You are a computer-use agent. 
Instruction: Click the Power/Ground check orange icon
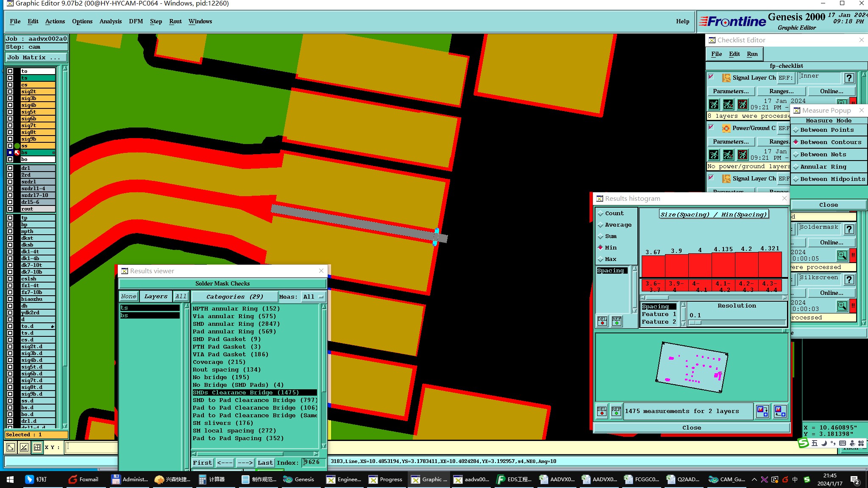(x=726, y=128)
